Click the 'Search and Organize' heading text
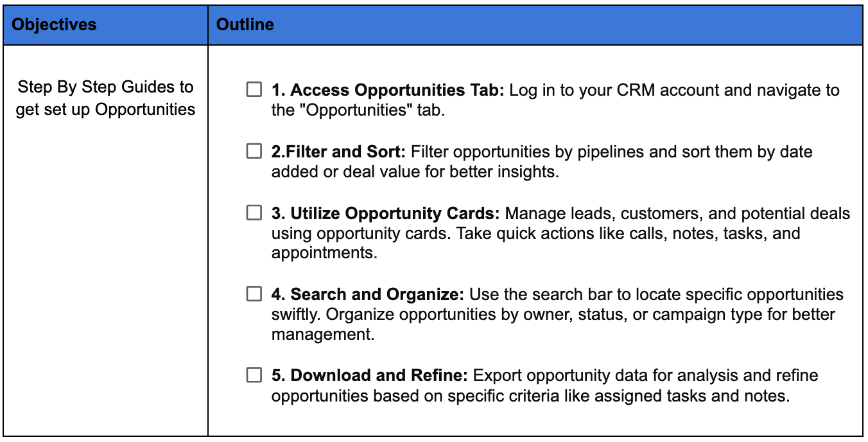 [x=368, y=294]
